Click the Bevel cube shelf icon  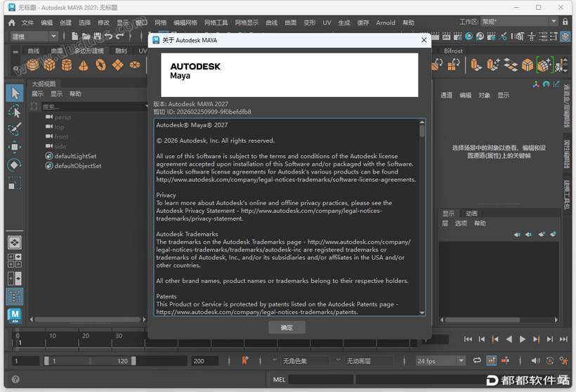[x=528, y=65]
